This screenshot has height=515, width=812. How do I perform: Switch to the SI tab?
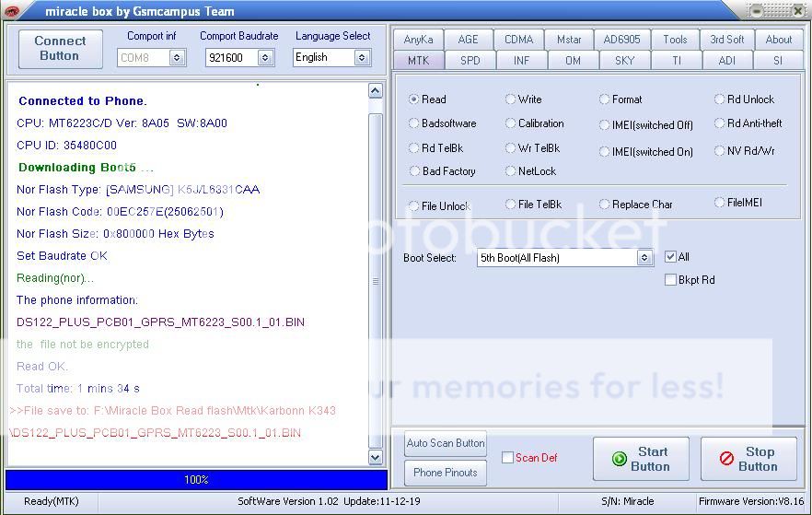pos(778,60)
